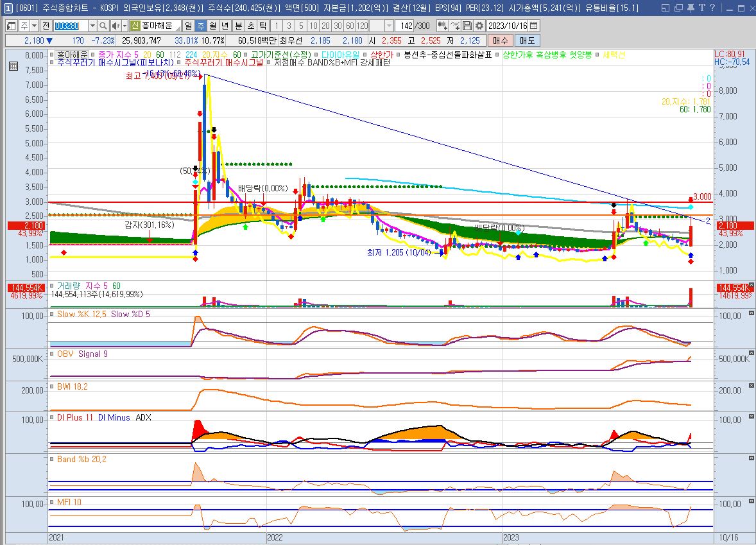The image size is (756, 545).
Task: Open the calendar date picker icon
Action: [x=534, y=26]
